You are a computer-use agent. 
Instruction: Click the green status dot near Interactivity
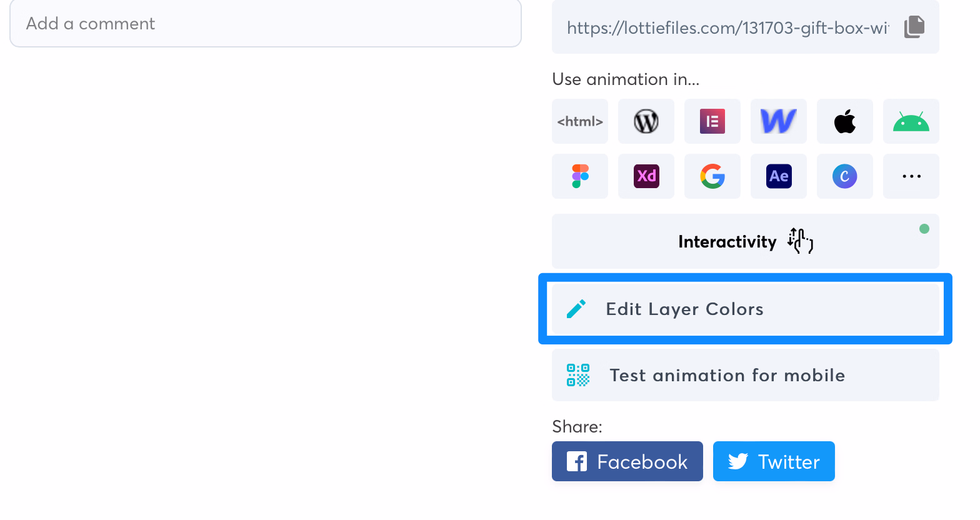(924, 229)
